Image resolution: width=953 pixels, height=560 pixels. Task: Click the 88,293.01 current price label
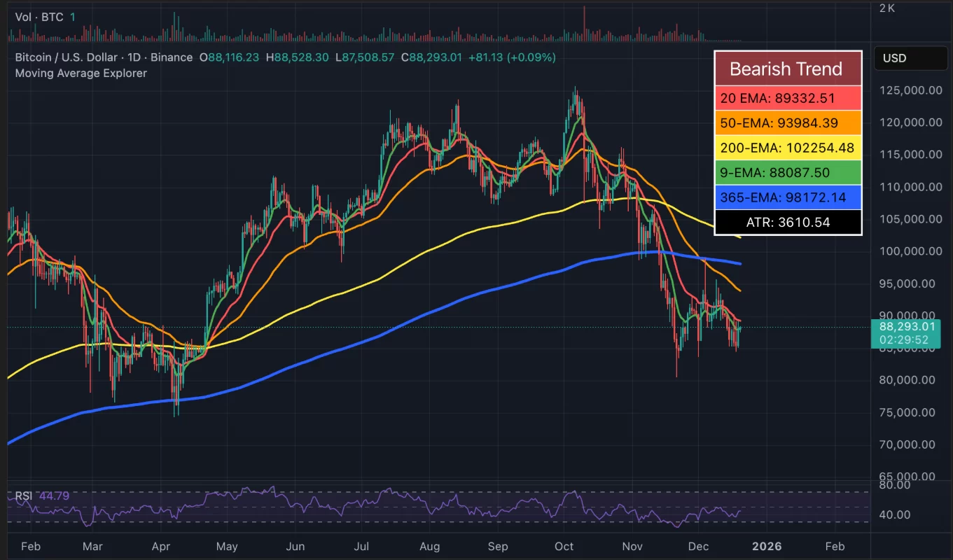click(907, 326)
